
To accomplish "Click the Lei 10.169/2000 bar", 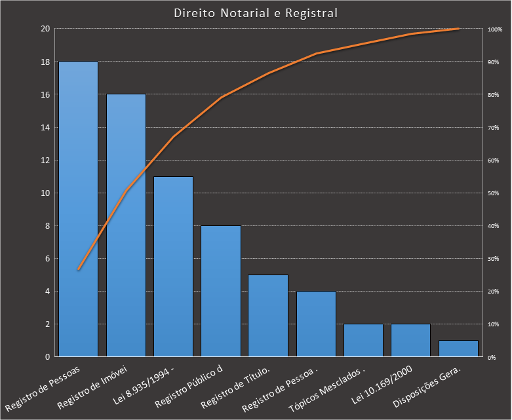I will (x=410, y=341).
